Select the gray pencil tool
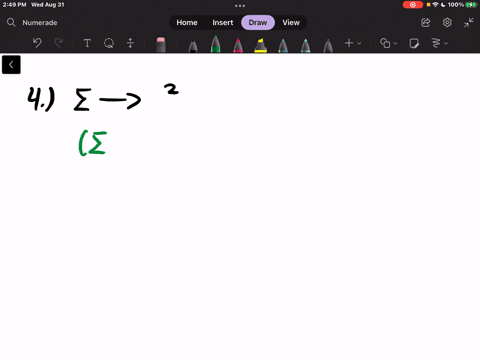Viewport: 480px width, 360px height. point(328,46)
